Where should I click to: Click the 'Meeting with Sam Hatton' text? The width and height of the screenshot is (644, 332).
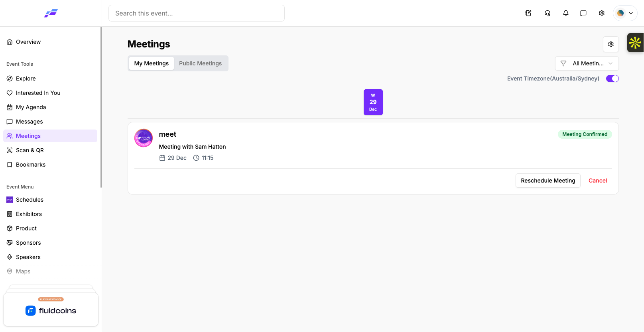point(193,147)
